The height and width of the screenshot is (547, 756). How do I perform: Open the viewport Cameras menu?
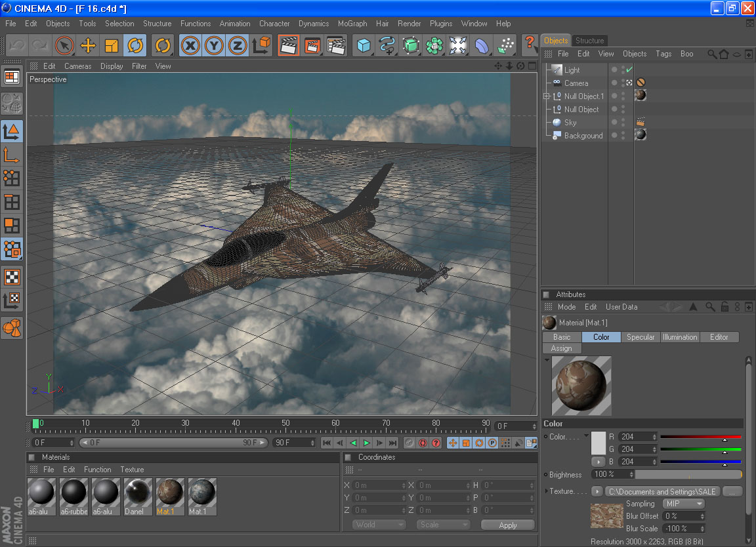[77, 66]
